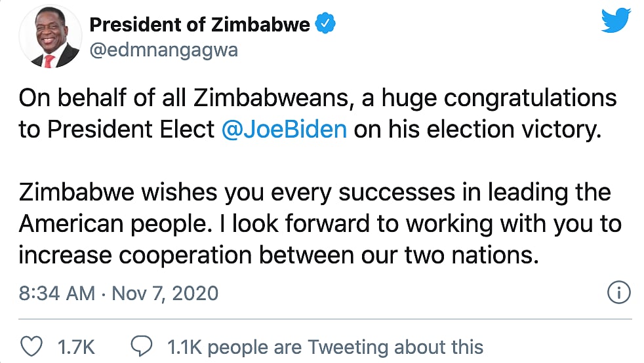Open "people are Tweeting about this" link

click(346, 345)
